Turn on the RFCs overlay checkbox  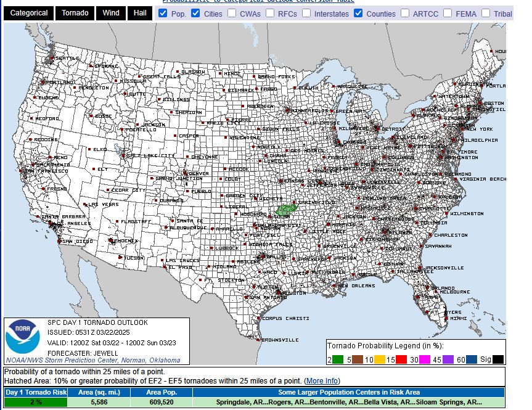tap(270, 13)
